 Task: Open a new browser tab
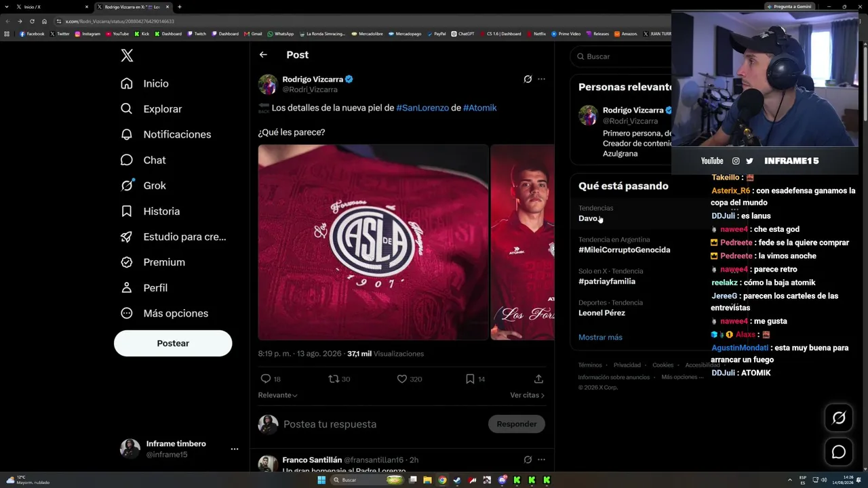coord(179,7)
